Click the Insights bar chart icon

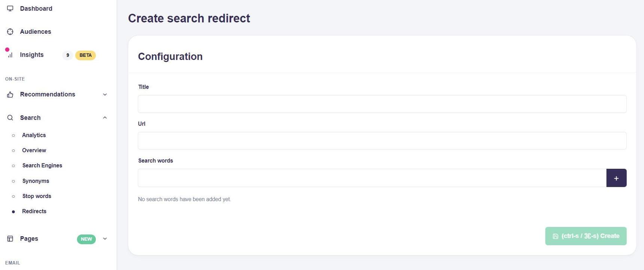pos(10,55)
